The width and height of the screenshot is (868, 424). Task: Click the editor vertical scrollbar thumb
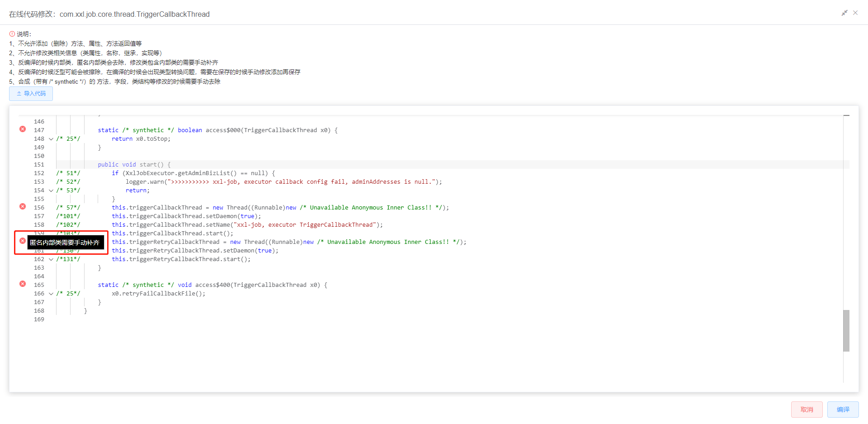(x=846, y=330)
